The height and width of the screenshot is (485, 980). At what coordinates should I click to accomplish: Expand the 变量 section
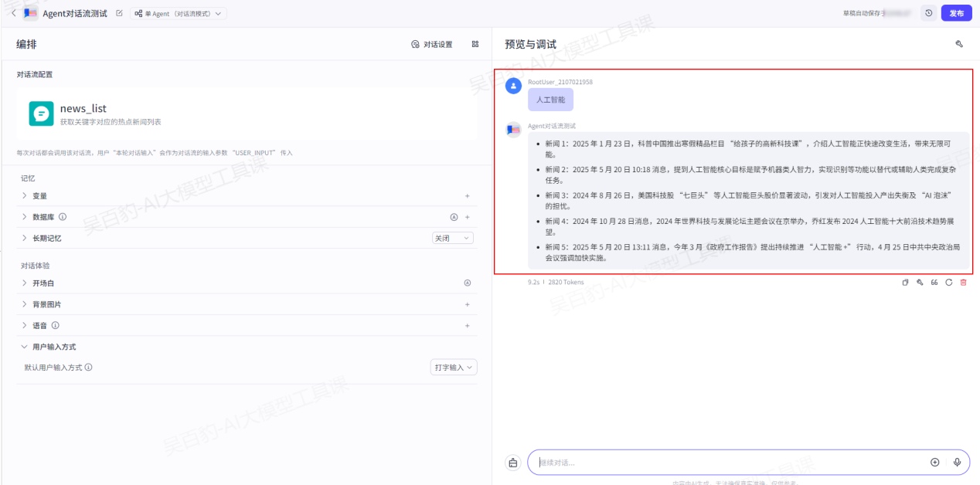pos(39,196)
